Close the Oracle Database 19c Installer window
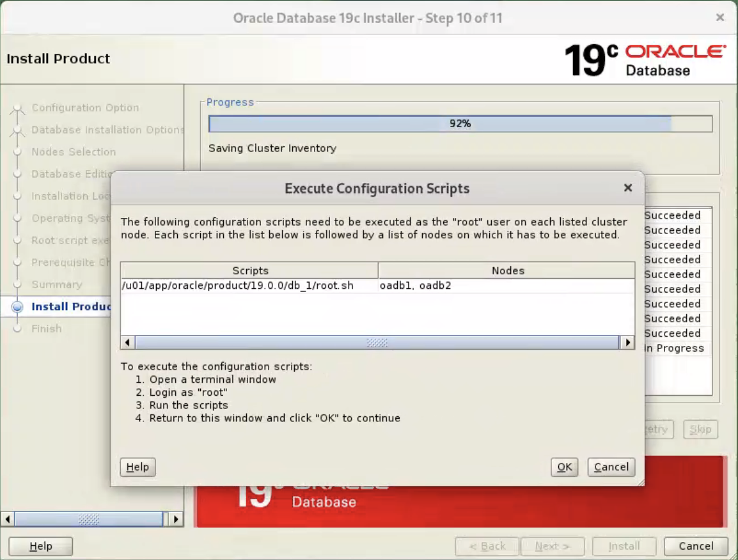 (x=719, y=17)
